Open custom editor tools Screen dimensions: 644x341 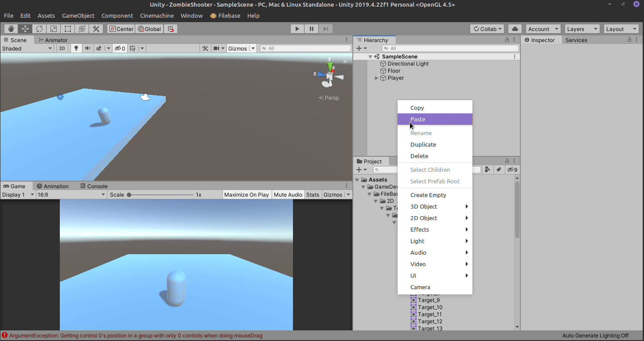coord(96,29)
